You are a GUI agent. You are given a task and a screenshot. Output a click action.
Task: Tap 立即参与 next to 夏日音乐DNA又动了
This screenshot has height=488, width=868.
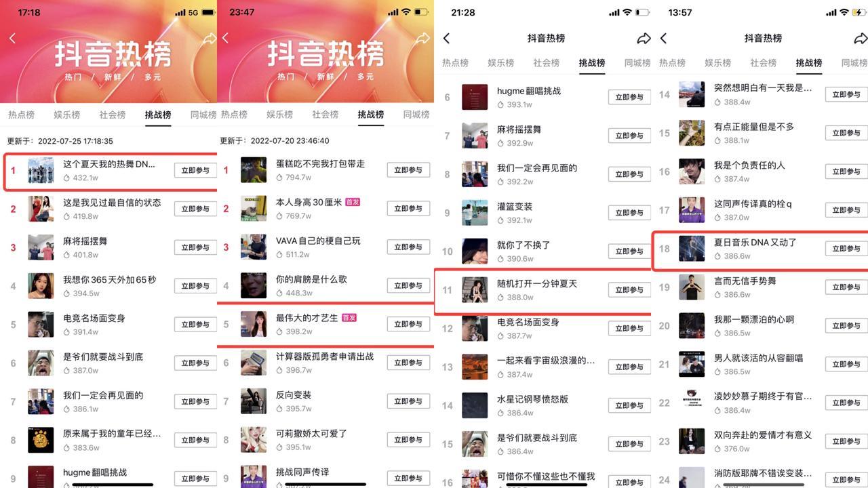(846, 249)
